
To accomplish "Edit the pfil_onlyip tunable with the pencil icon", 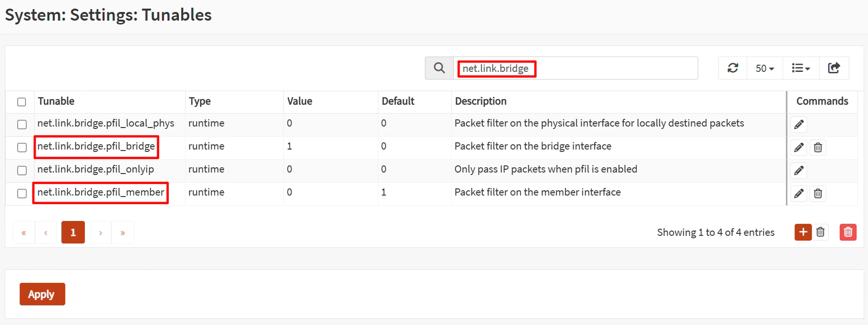I will coord(799,171).
